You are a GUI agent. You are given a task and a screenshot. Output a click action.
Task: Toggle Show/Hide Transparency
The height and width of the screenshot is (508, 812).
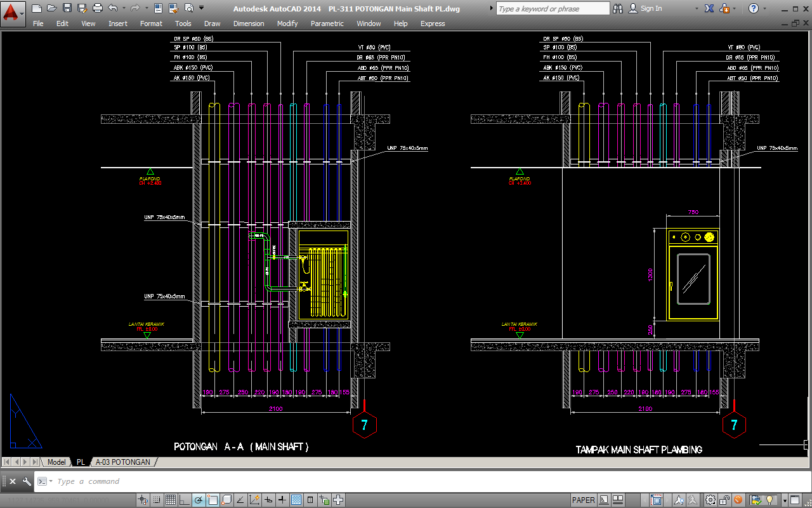[x=296, y=500]
